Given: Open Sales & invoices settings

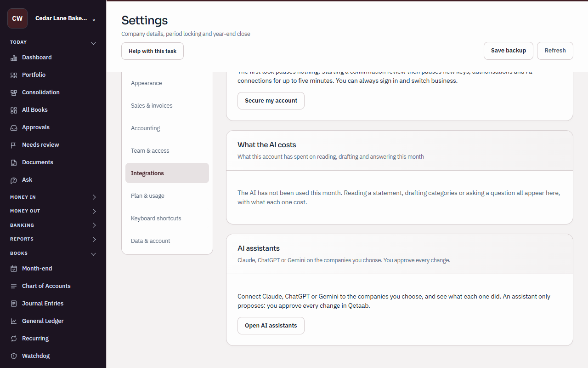Looking at the screenshot, I should tap(167, 106).
